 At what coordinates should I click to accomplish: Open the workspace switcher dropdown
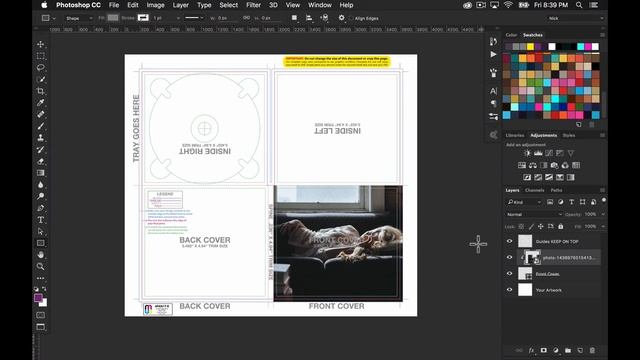tap(576, 18)
